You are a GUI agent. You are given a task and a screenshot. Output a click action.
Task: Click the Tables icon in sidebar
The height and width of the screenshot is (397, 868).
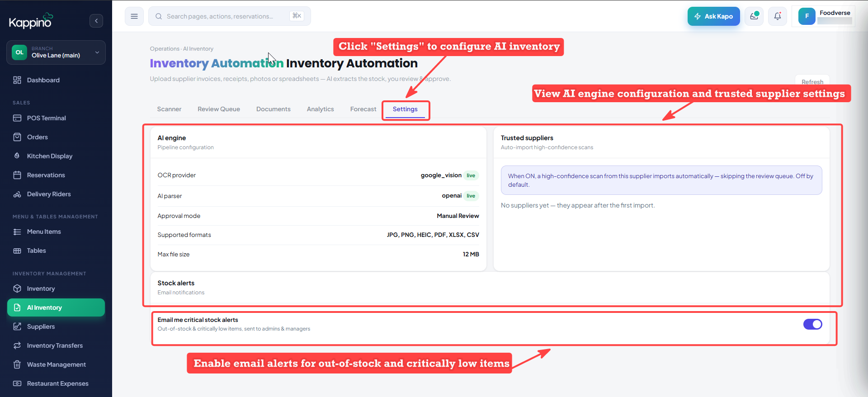tap(17, 250)
